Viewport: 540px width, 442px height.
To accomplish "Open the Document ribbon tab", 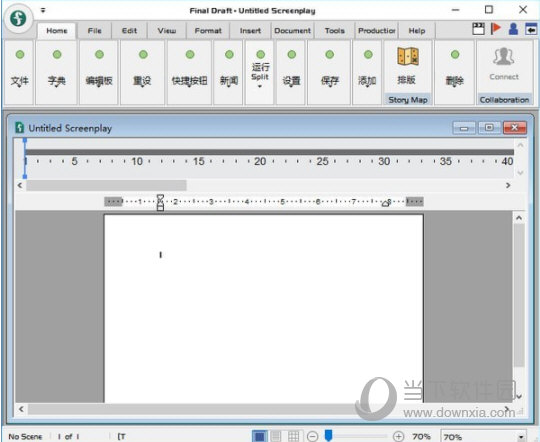I will coord(292,31).
